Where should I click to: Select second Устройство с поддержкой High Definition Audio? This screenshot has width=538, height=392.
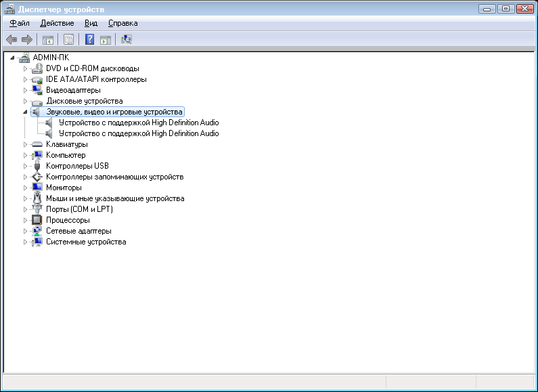coord(139,133)
